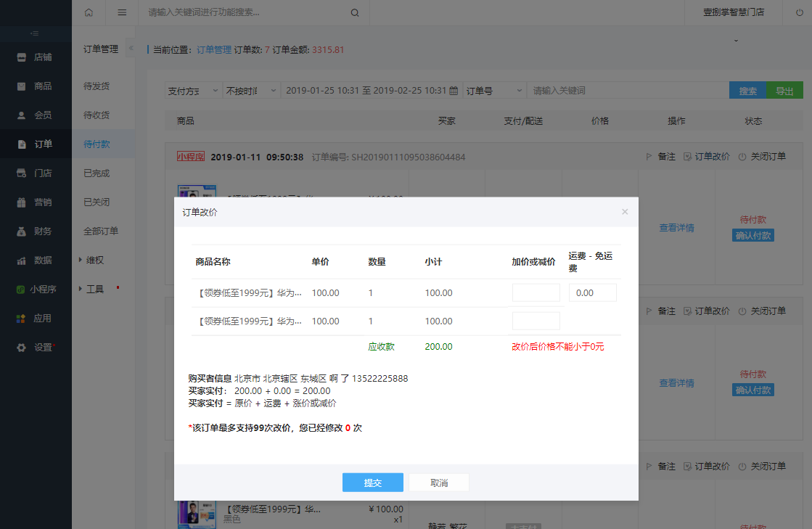The image size is (812, 529).
Task: Click the second row price adjustment field
Action: [x=536, y=321]
